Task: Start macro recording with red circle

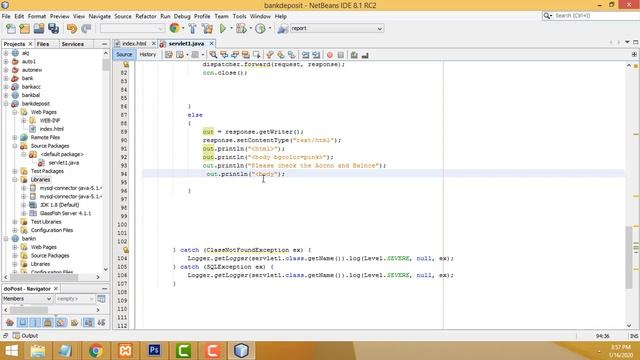Action: [x=330, y=55]
